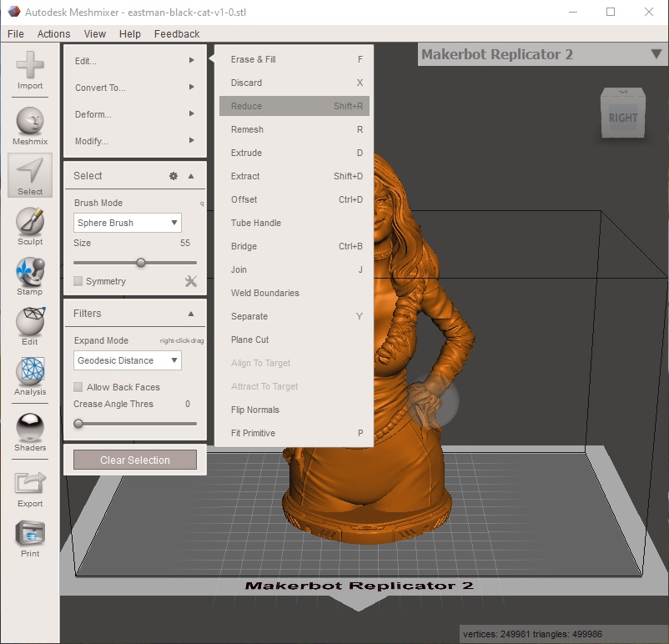Enable the Symmetry checkbox
Screen dimensions: 669x644
pyautogui.click(x=78, y=281)
